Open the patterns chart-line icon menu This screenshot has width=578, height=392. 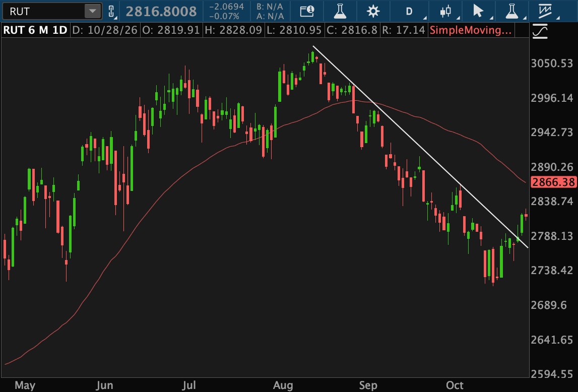click(x=544, y=12)
